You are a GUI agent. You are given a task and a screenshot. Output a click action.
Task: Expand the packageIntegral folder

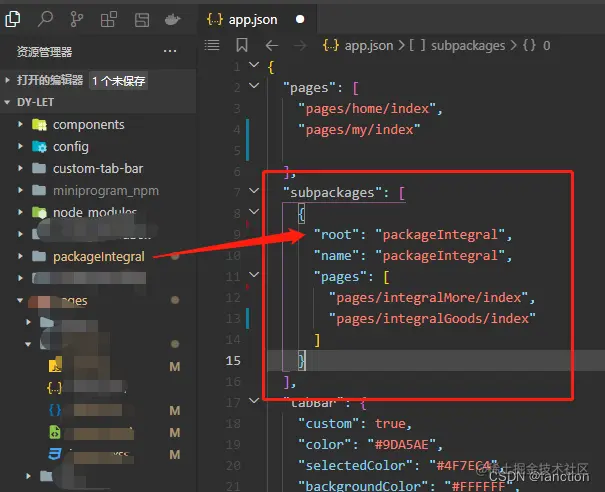point(20,256)
